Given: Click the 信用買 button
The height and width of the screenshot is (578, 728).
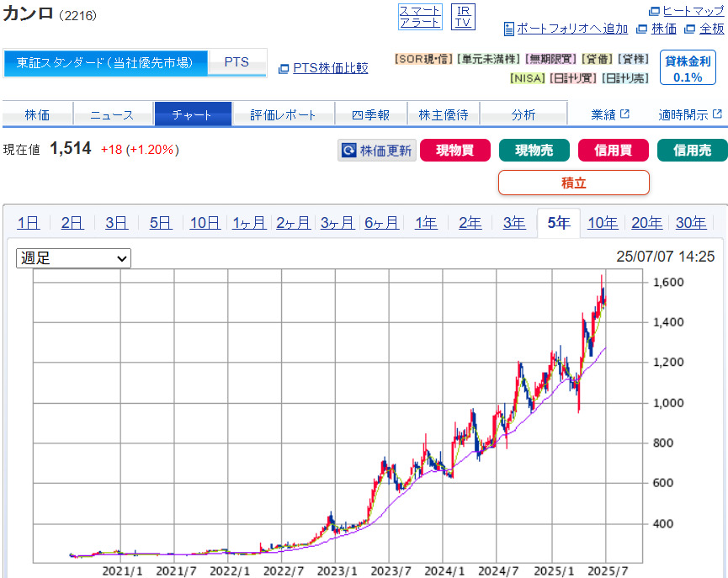Looking at the screenshot, I should point(613,151).
